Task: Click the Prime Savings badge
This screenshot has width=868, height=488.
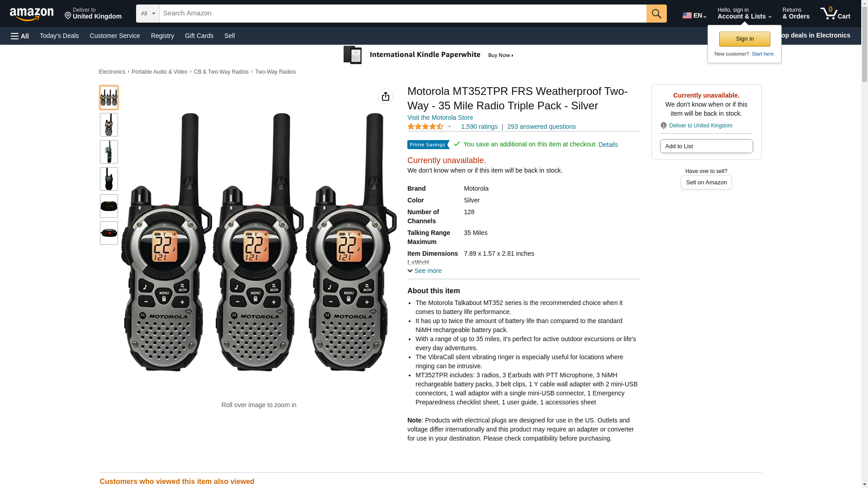Action: pyautogui.click(x=428, y=145)
